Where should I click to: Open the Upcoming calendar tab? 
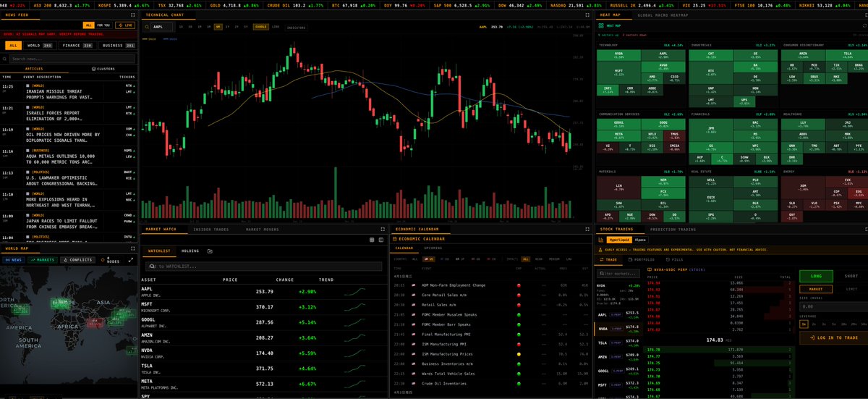(434, 248)
